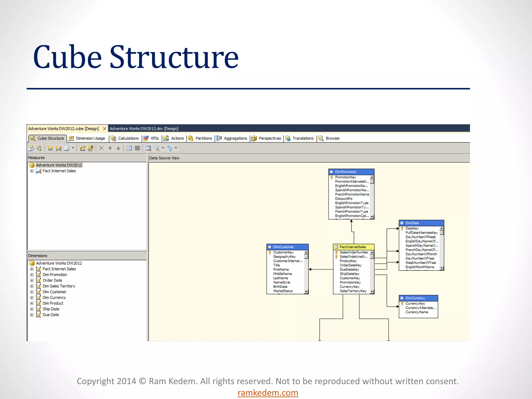The height and width of the screenshot is (399, 532).
Task: Select the FactInternetSales table header
Action: click(353, 247)
